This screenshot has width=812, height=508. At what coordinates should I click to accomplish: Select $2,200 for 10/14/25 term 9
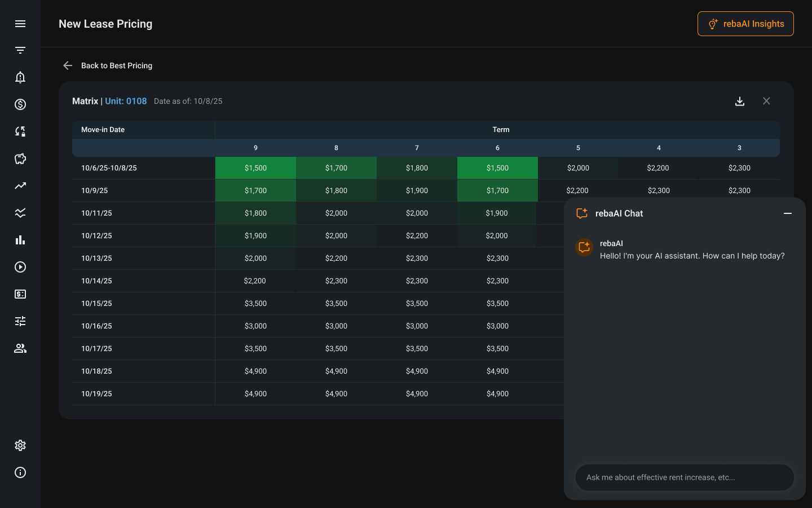255,281
